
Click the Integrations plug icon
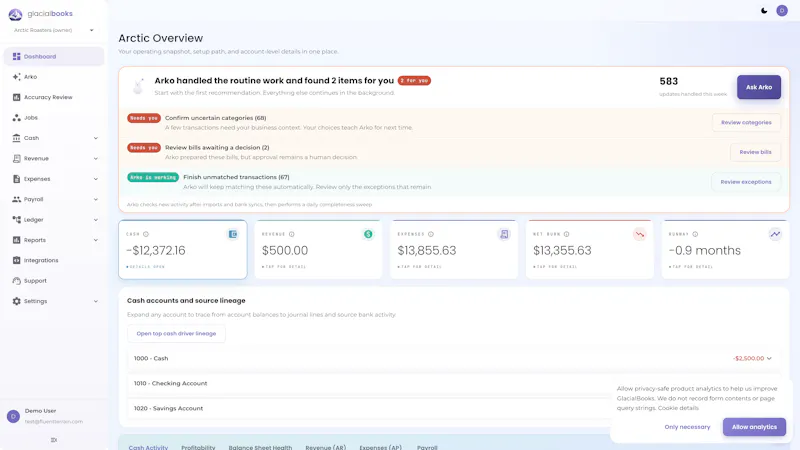click(x=16, y=261)
